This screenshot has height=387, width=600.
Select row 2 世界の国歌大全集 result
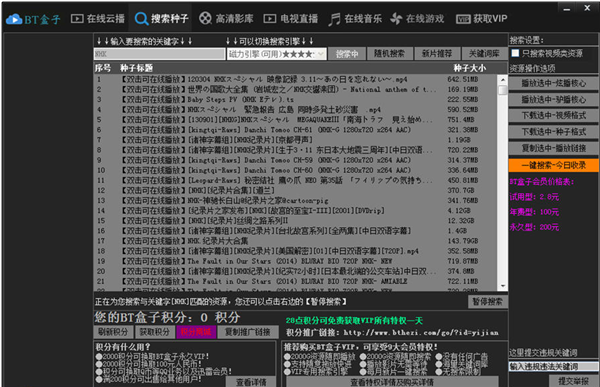tap(295, 89)
